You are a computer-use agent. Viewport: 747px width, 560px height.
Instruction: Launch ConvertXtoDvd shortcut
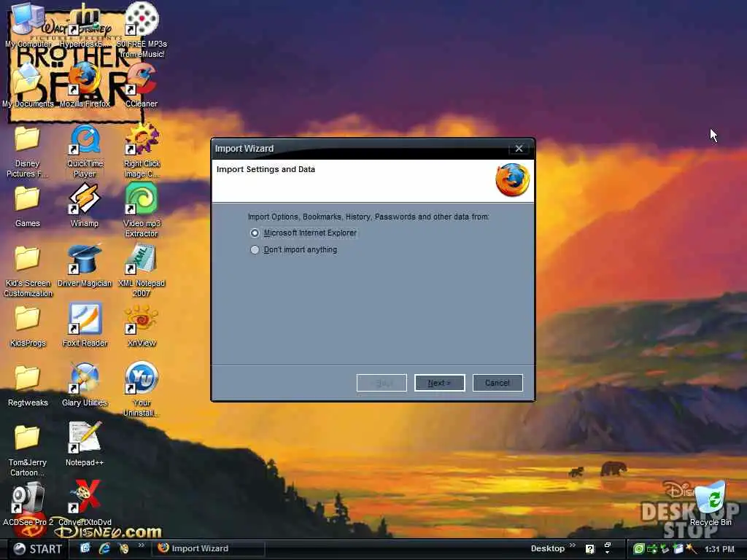[85, 504]
